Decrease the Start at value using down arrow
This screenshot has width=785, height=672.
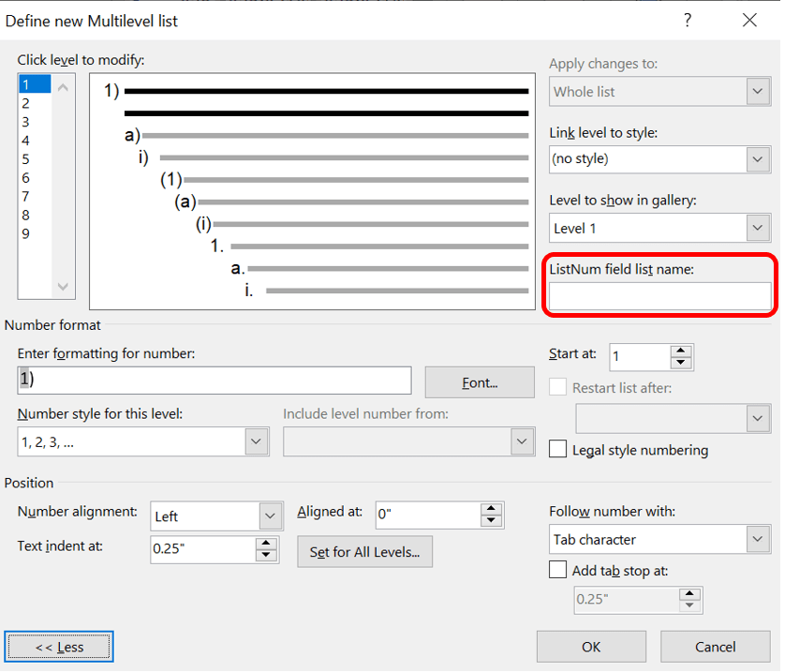(x=682, y=363)
